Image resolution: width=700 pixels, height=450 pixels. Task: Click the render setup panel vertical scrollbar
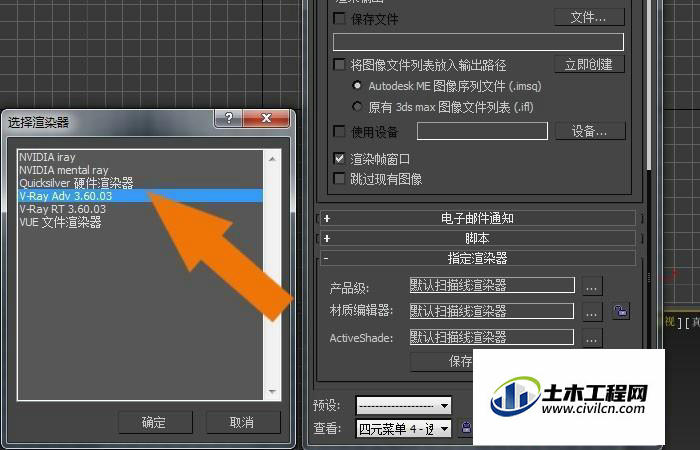[x=649, y=85]
